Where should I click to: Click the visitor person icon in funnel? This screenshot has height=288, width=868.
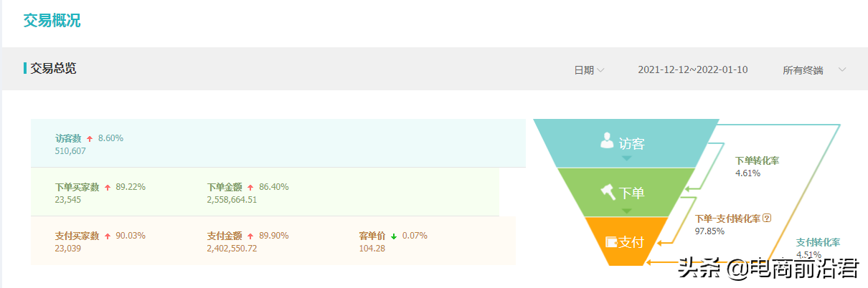tap(607, 140)
